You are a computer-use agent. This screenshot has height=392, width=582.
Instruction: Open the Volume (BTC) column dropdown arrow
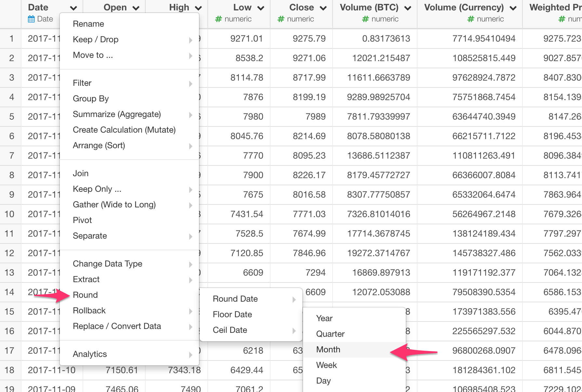coord(408,8)
